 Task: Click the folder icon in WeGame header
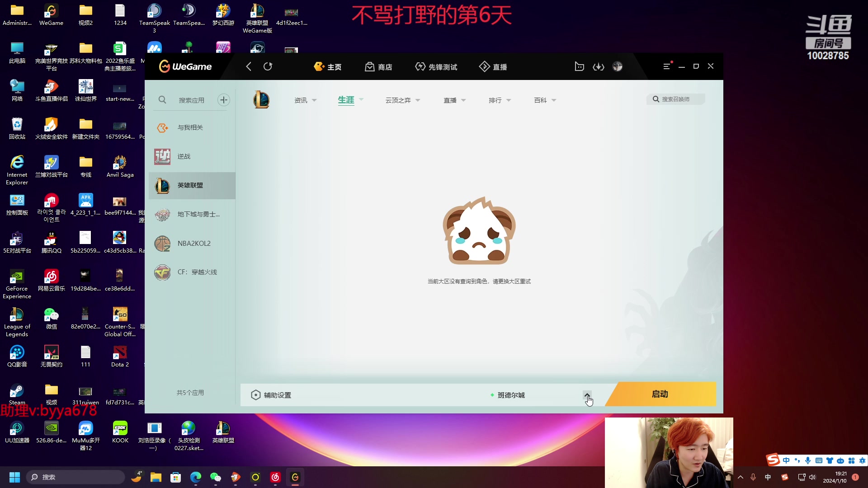click(579, 66)
